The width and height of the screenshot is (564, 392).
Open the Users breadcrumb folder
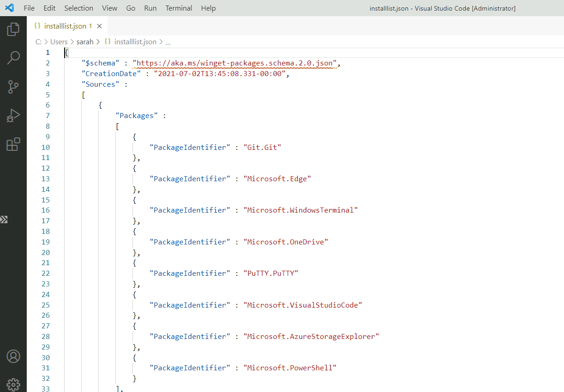pos(59,42)
